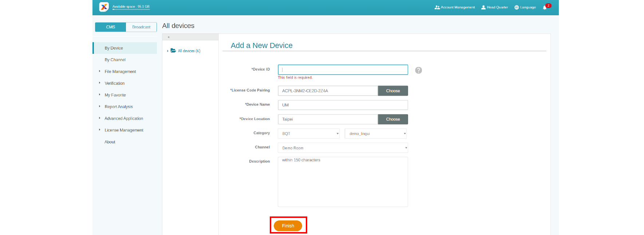The height and width of the screenshot is (235, 644).
Task: Open the notification bell icon
Action: [x=545, y=7]
